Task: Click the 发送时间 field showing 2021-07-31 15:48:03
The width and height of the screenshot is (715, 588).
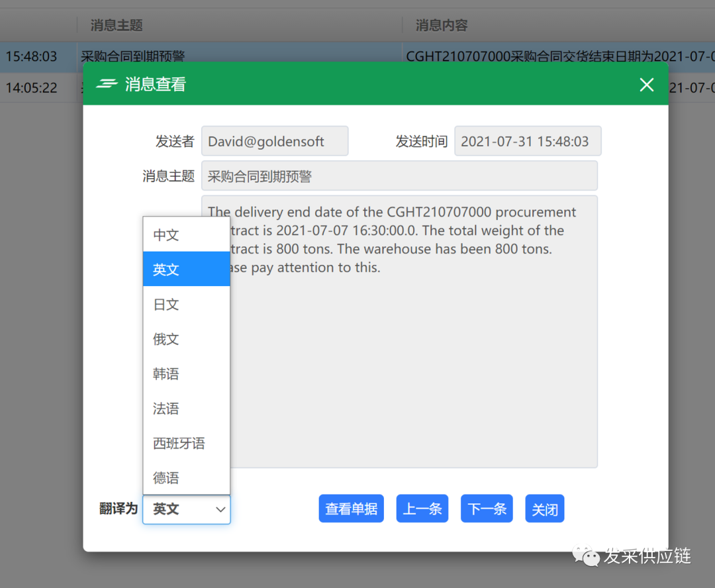Action: 527,141
